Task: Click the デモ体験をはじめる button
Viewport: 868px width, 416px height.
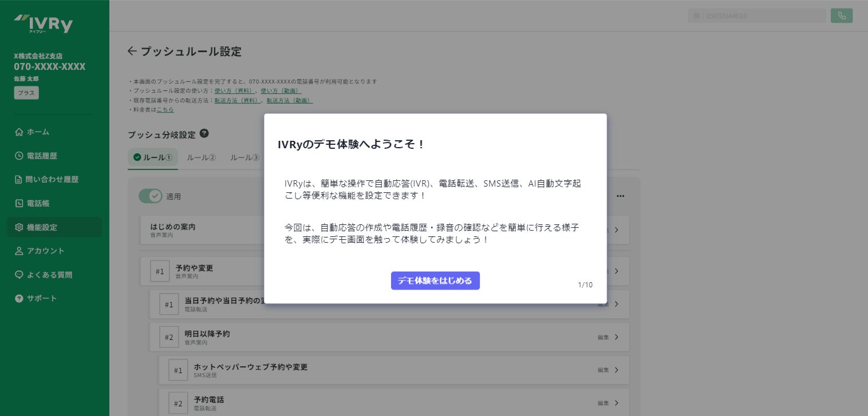Action: [x=435, y=280]
